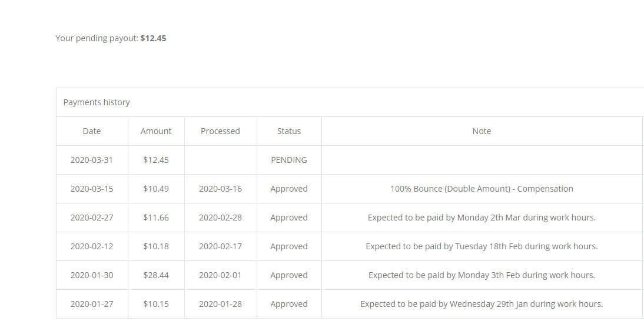
Task: Click the pending payout amount $12.45 at top
Action: (x=153, y=38)
